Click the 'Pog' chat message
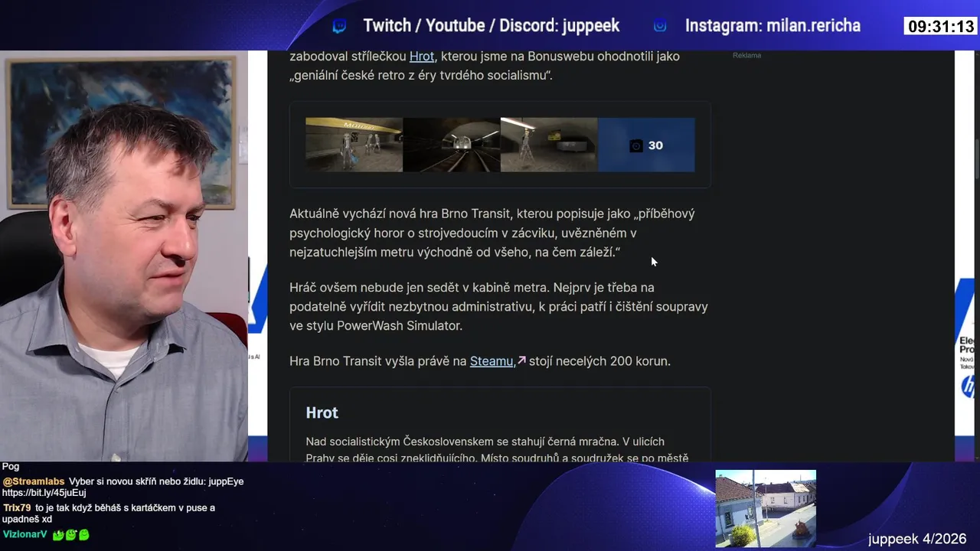Image resolution: width=980 pixels, height=551 pixels. click(x=11, y=467)
